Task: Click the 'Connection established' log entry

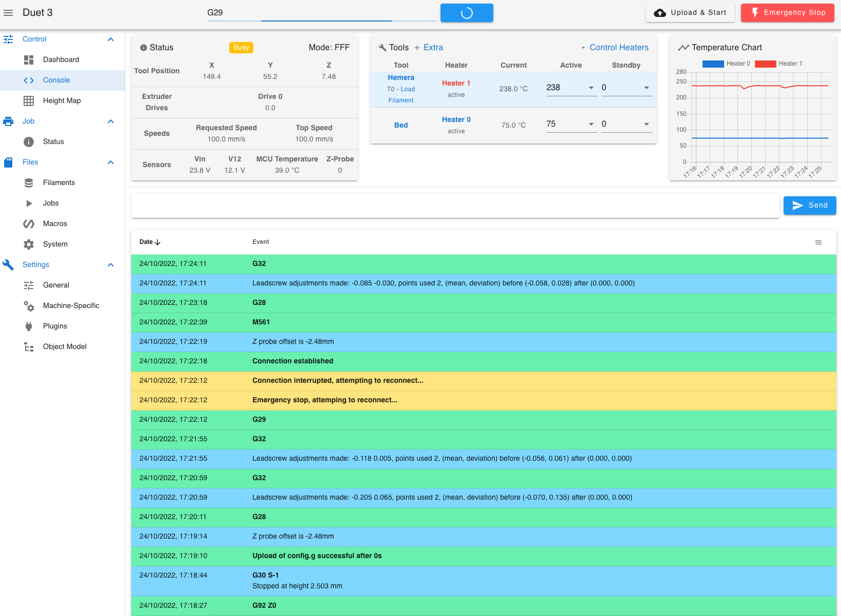Action: (x=484, y=361)
